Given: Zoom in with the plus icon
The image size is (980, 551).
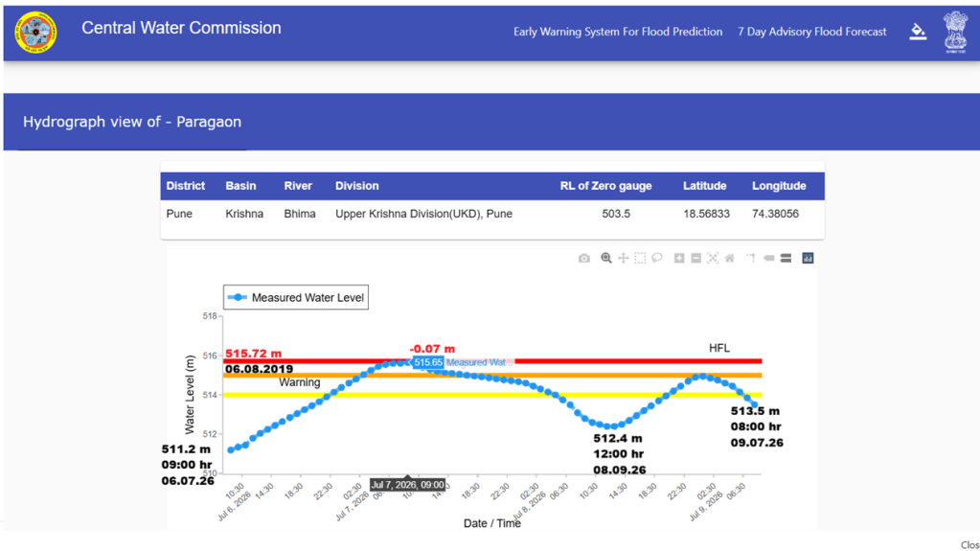Looking at the screenshot, I should [679, 259].
